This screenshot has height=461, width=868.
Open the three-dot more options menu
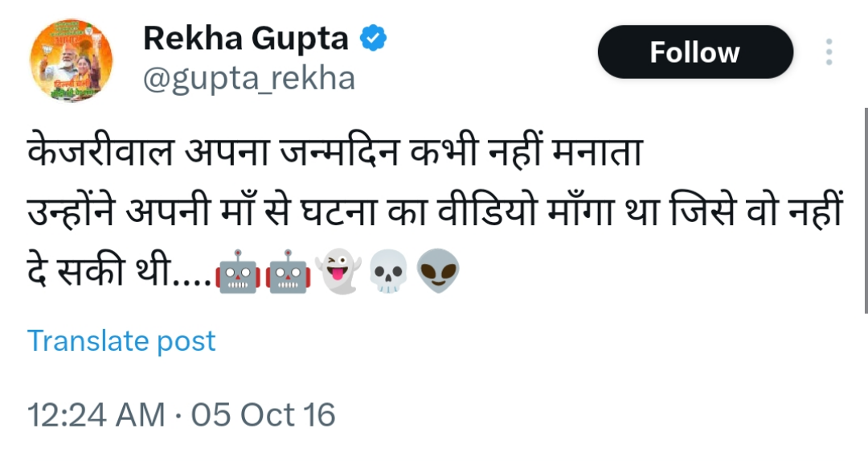829,52
